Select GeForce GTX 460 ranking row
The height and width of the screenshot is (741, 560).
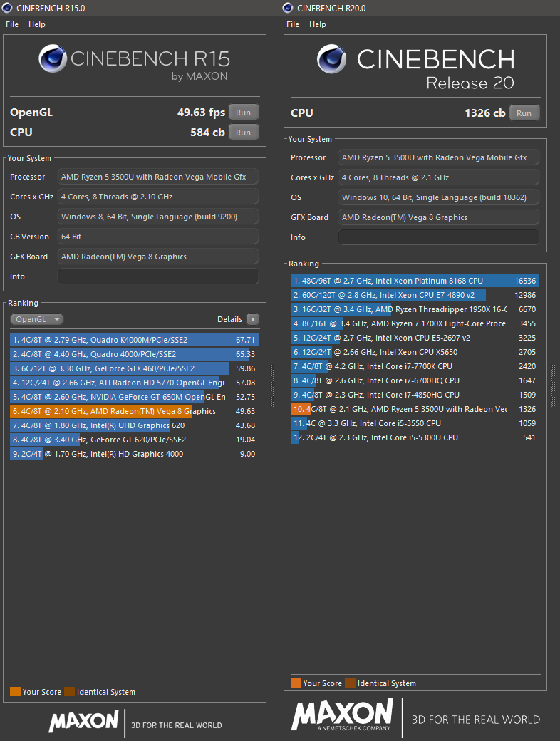(x=134, y=368)
